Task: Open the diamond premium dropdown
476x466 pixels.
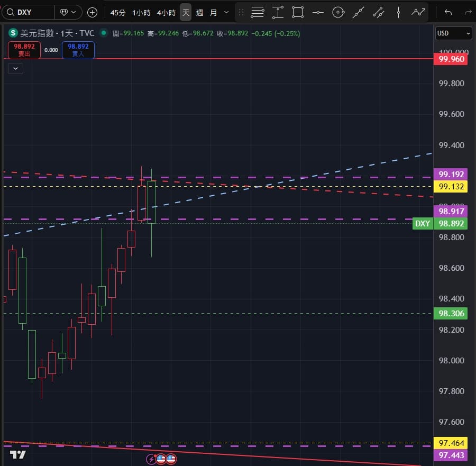Action: 68,13
